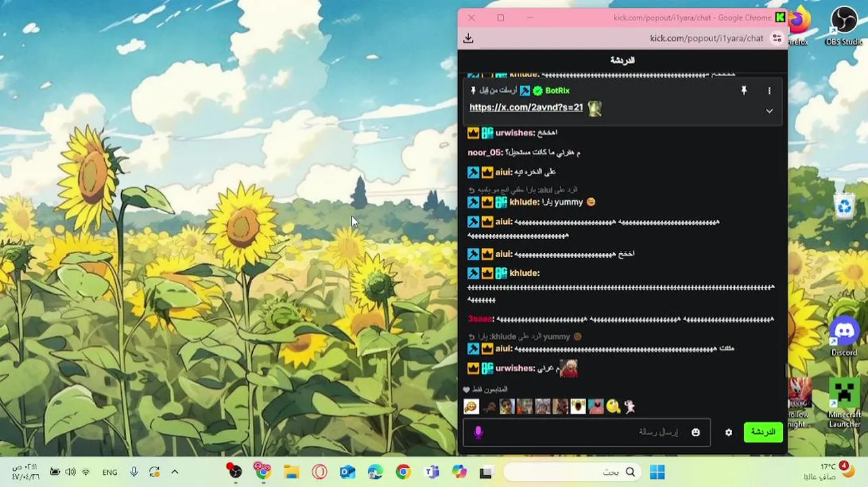This screenshot has height=487, width=868.
Task: Insert the teal background pink figure emote
Action: click(x=596, y=407)
